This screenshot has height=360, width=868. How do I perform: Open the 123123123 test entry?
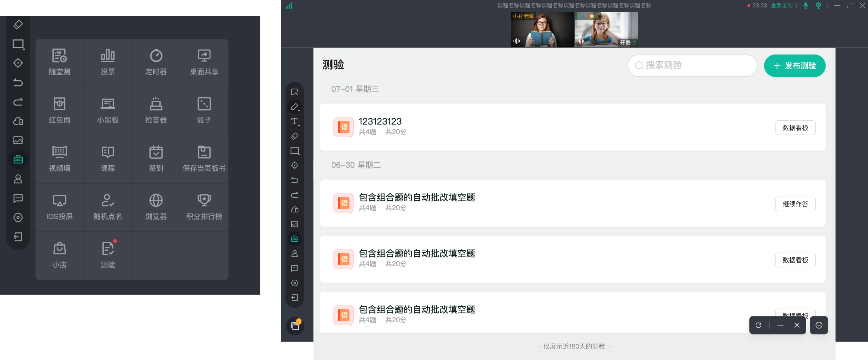pos(572,127)
